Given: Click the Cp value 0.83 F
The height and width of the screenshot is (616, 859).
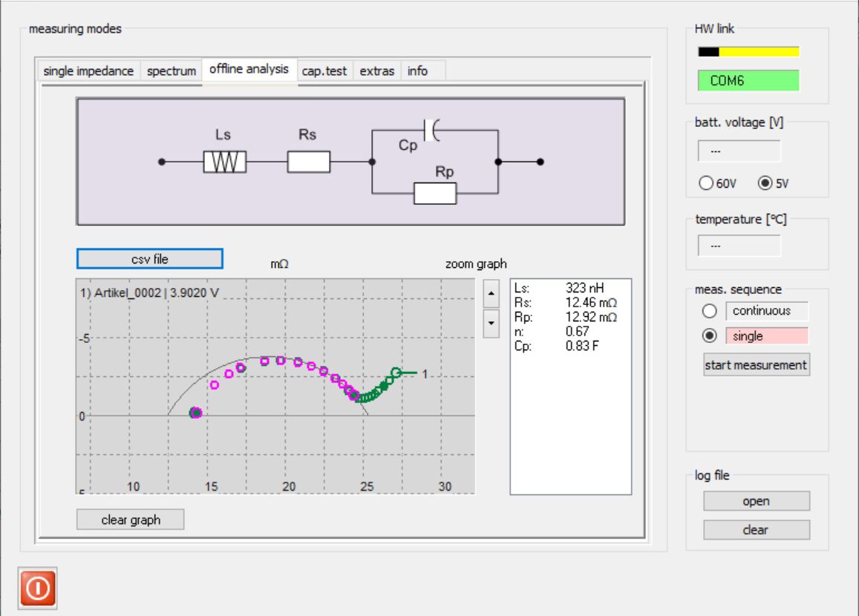Looking at the screenshot, I should (582, 346).
